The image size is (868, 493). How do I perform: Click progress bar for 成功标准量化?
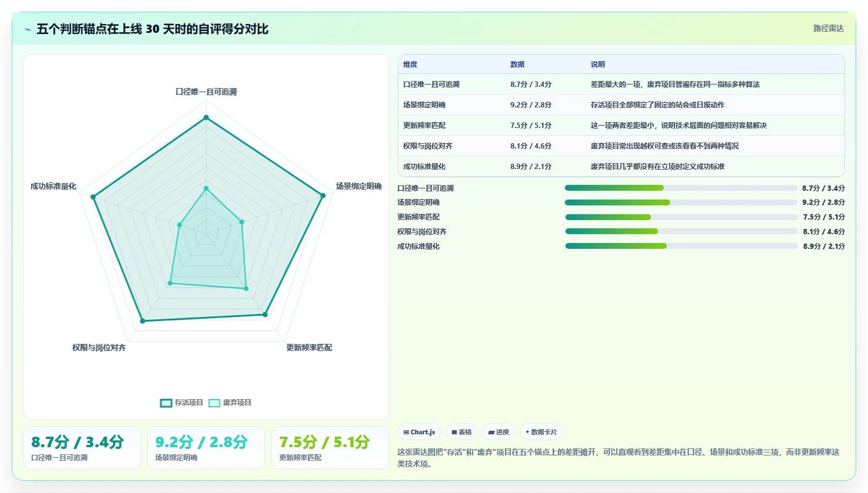click(x=681, y=246)
